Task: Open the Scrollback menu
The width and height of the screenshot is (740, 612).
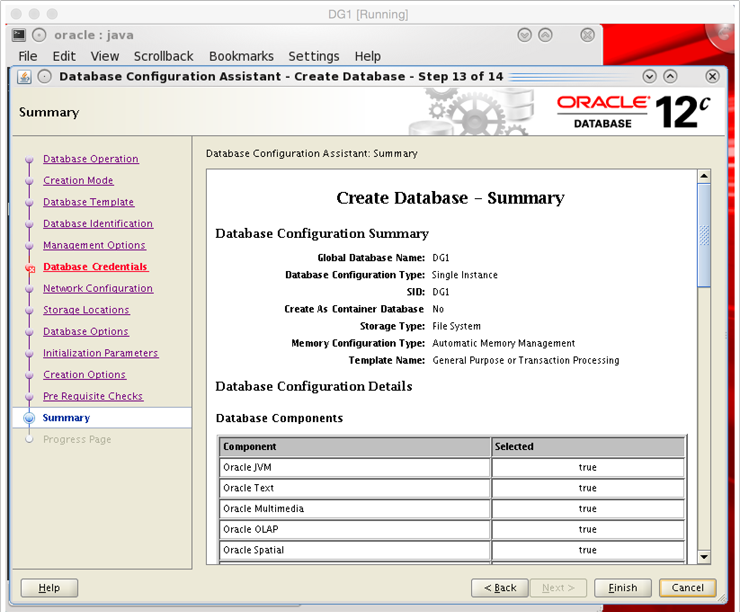Action: click(x=163, y=56)
